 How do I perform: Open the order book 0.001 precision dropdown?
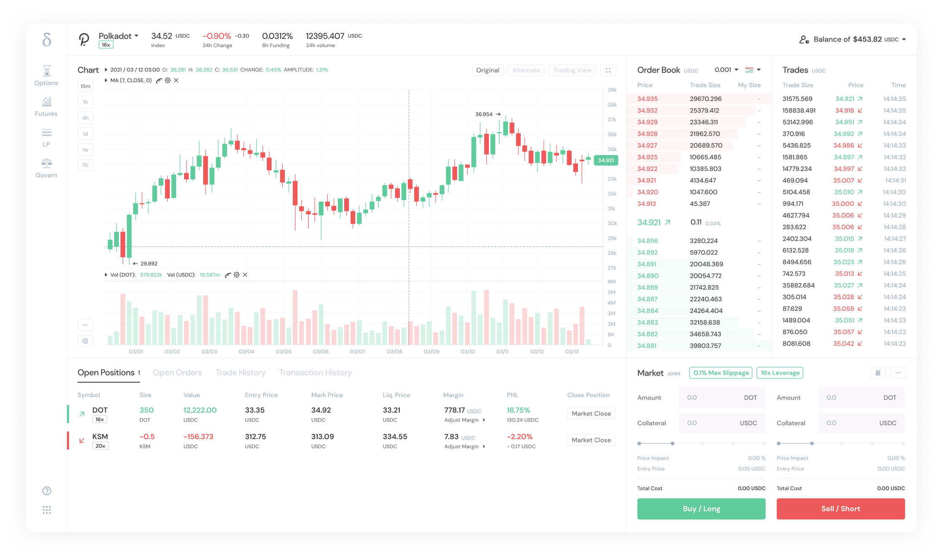726,70
